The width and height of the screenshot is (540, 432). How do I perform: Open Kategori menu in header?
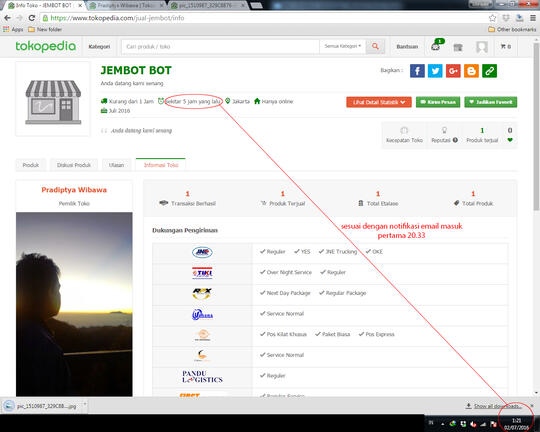[99, 47]
